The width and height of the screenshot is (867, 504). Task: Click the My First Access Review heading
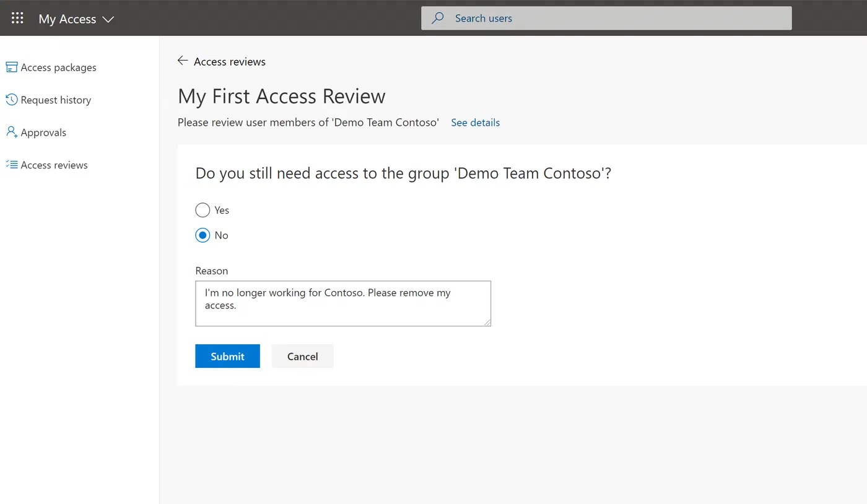click(x=282, y=97)
